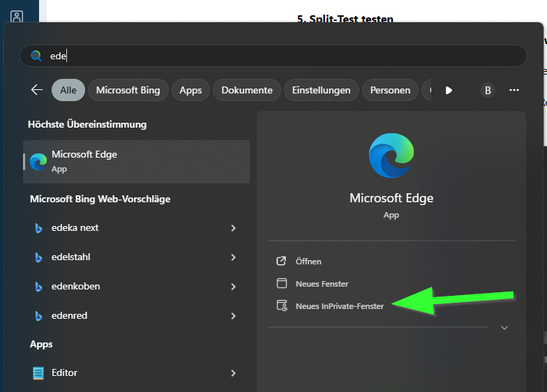
Task: Click Bing icon beside 'edenred'
Action: 38,315
